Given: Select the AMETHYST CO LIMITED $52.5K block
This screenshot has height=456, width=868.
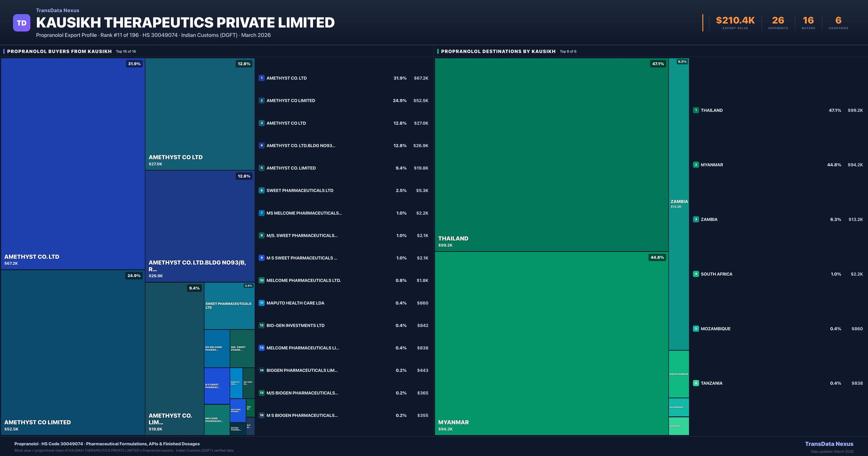Looking at the screenshot, I should (x=73, y=352).
